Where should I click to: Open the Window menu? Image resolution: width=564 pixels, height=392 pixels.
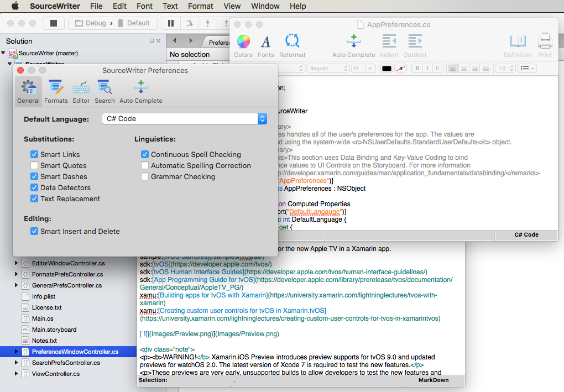pos(265,6)
